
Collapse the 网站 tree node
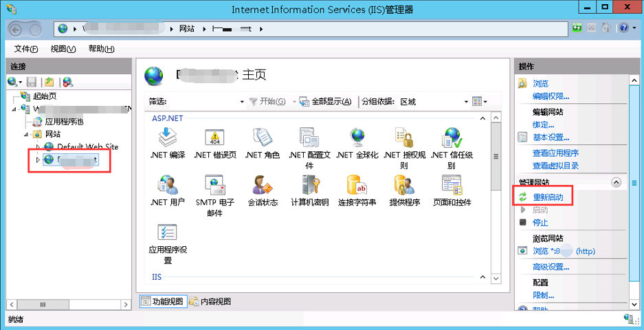(26, 134)
